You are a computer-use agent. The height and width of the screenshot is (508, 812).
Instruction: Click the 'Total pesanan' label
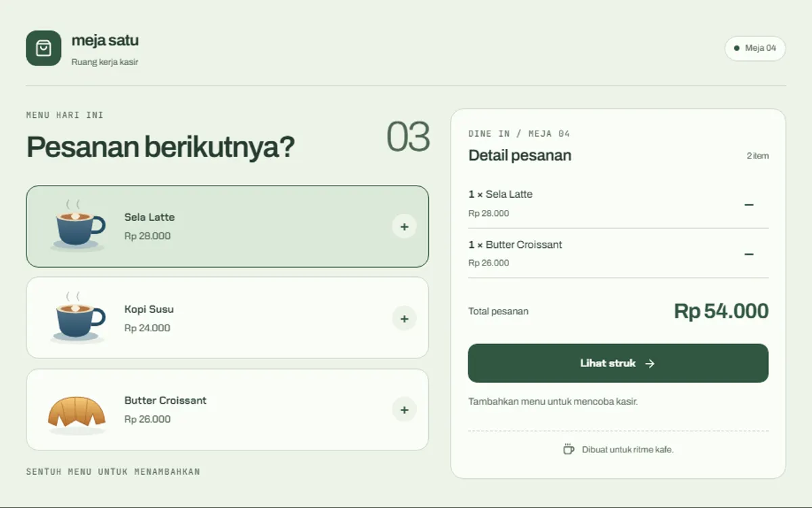[498, 312]
